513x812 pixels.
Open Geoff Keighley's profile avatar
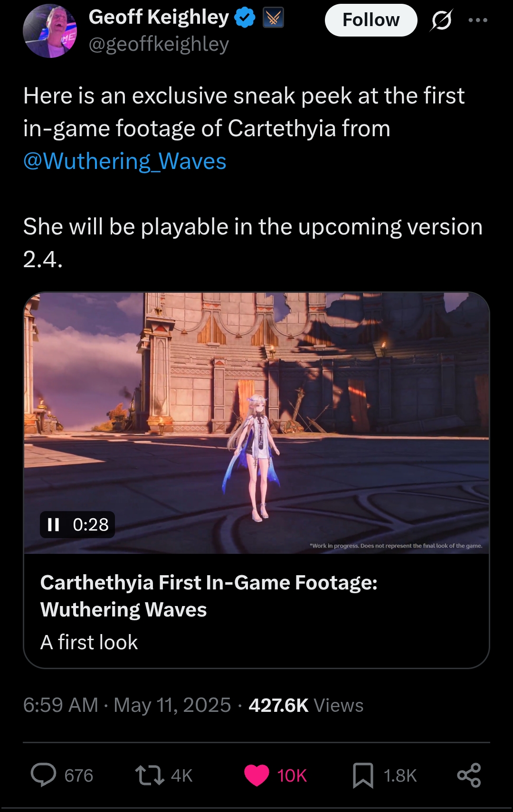pyautogui.click(x=50, y=31)
